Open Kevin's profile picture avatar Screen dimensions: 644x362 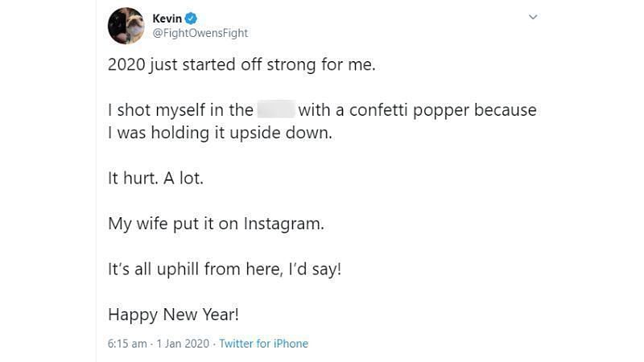point(126,26)
